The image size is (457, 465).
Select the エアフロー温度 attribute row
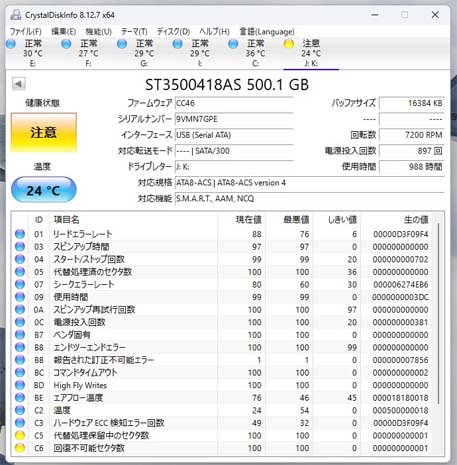pos(222,398)
